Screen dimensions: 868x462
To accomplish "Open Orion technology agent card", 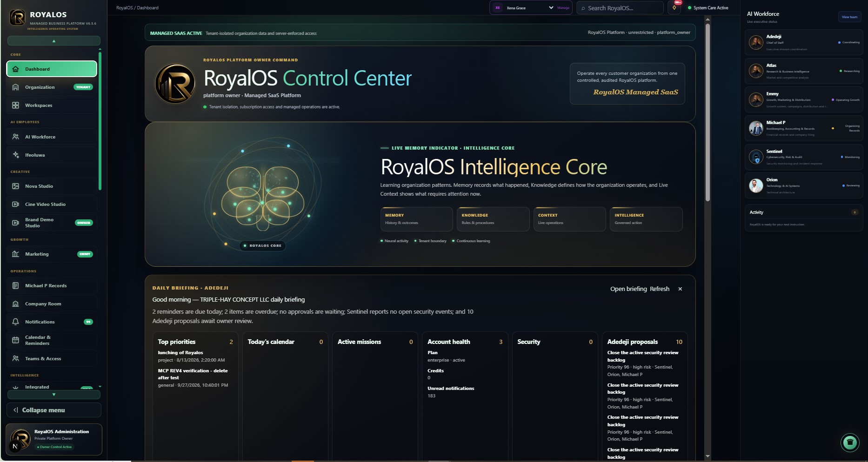I will point(803,186).
